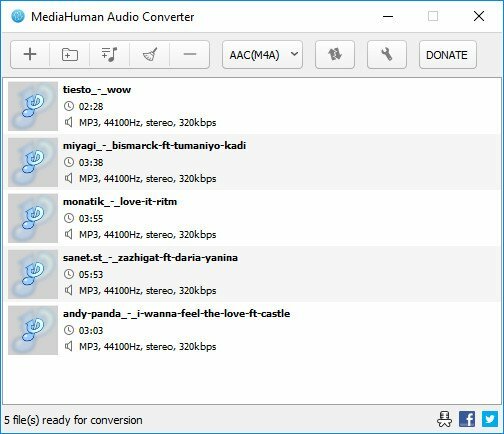Click the remove minus icon
Image resolution: width=504 pixels, height=434 pixels.
(190, 55)
